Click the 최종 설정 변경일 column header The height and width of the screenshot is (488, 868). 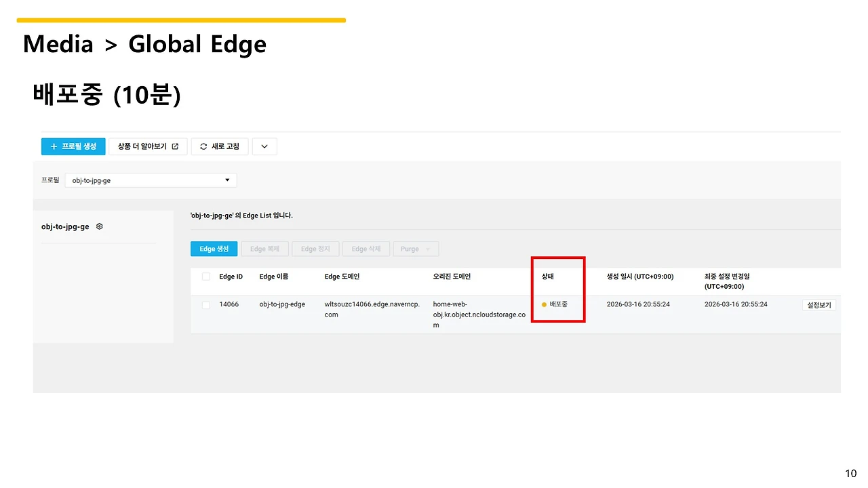tap(727, 281)
